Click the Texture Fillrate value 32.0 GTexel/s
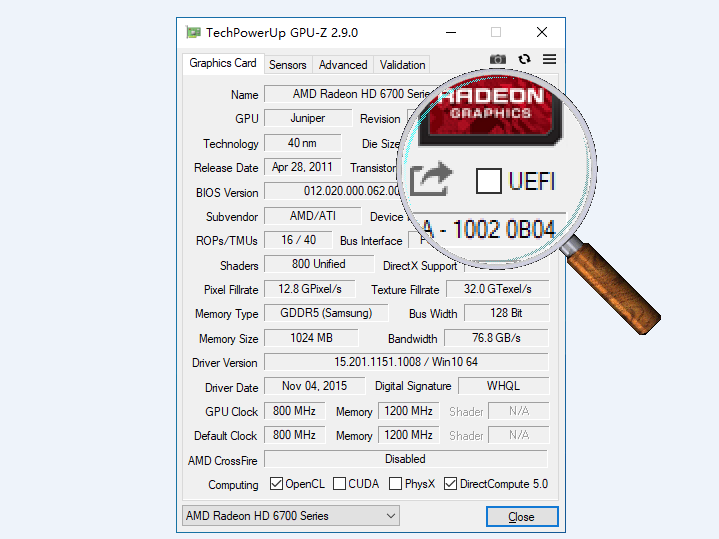This screenshot has width=719, height=539. [x=498, y=289]
